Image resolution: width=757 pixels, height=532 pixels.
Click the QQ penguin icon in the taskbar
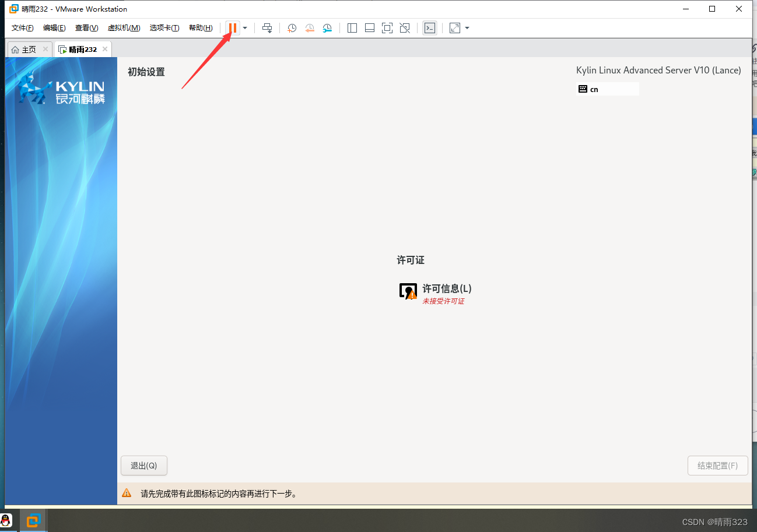(6, 520)
